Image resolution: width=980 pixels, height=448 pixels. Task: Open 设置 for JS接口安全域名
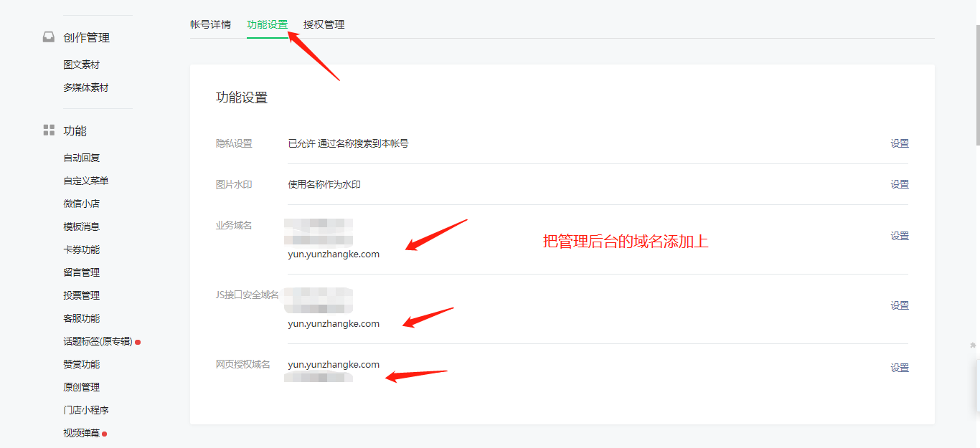pyautogui.click(x=900, y=305)
